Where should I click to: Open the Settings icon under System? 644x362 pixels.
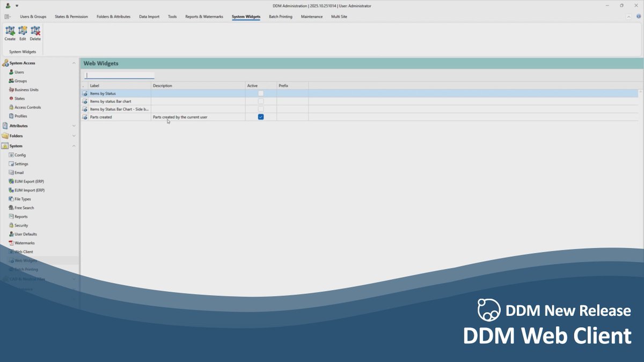[11, 164]
